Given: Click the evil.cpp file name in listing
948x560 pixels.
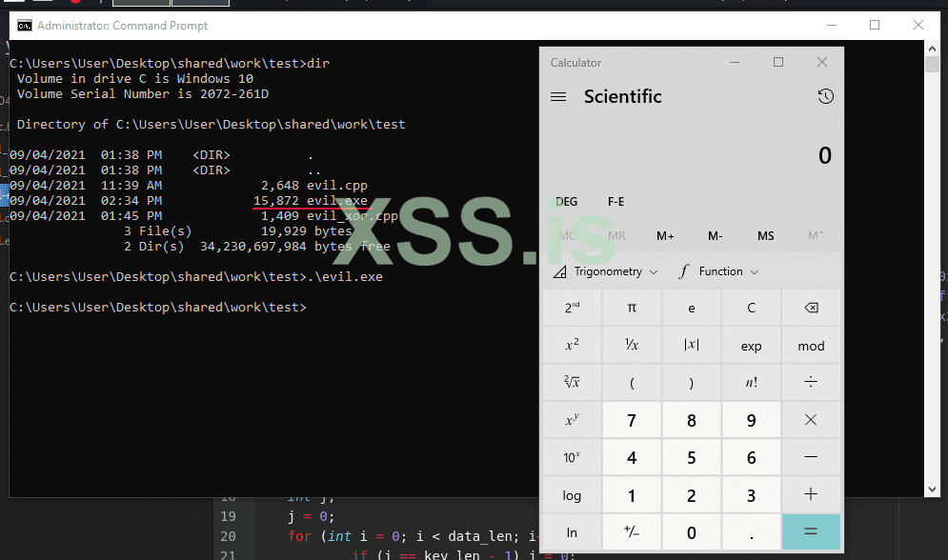Looking at the screenshot, I should pyautogui.click(x=336, y=186).
